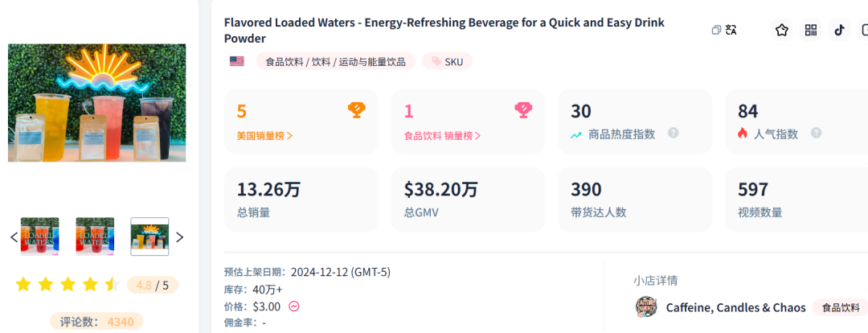Open Caffeine, Candles & Chaos shop
868x333 pixels.
[x=735, y=307]
